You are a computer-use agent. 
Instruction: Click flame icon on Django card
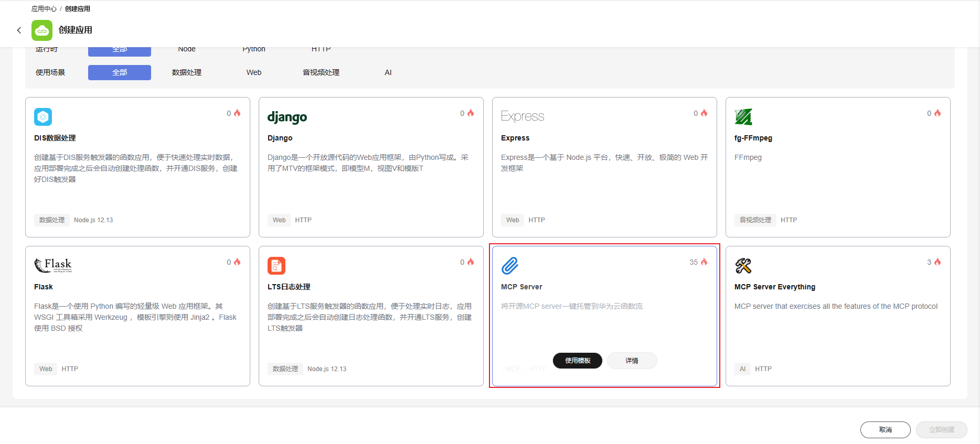471,113
